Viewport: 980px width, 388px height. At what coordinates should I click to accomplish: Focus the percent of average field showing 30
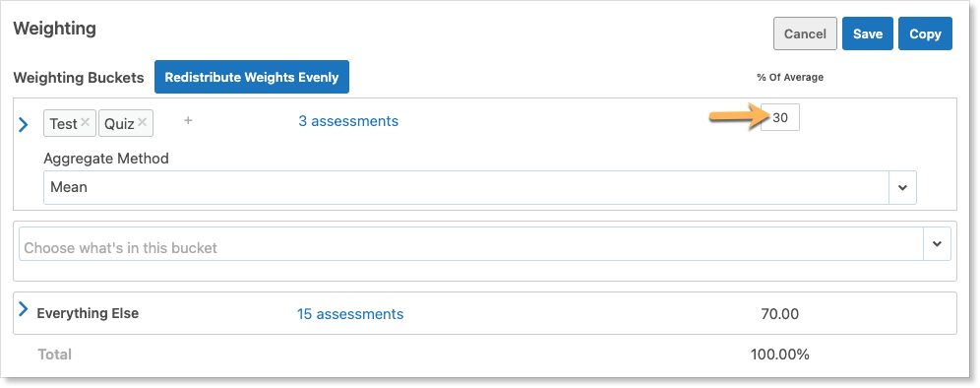pyautogui.click(x=780, y=117)
